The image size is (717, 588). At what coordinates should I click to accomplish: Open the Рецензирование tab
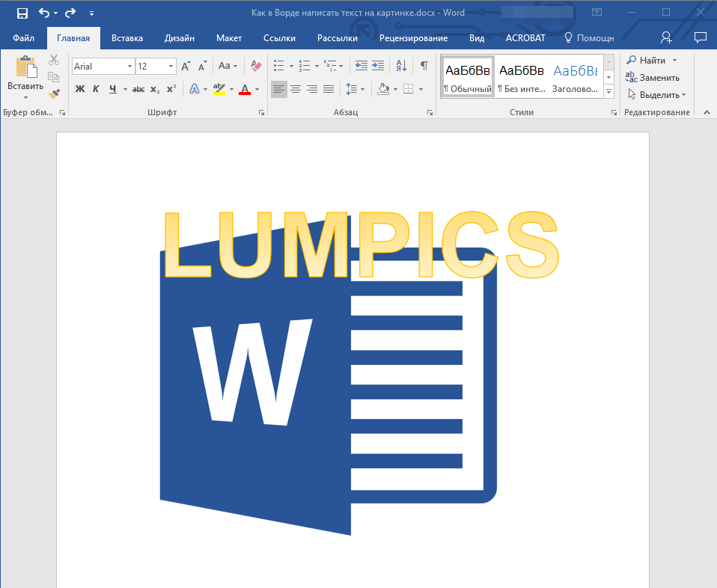(x=413, y=37)
